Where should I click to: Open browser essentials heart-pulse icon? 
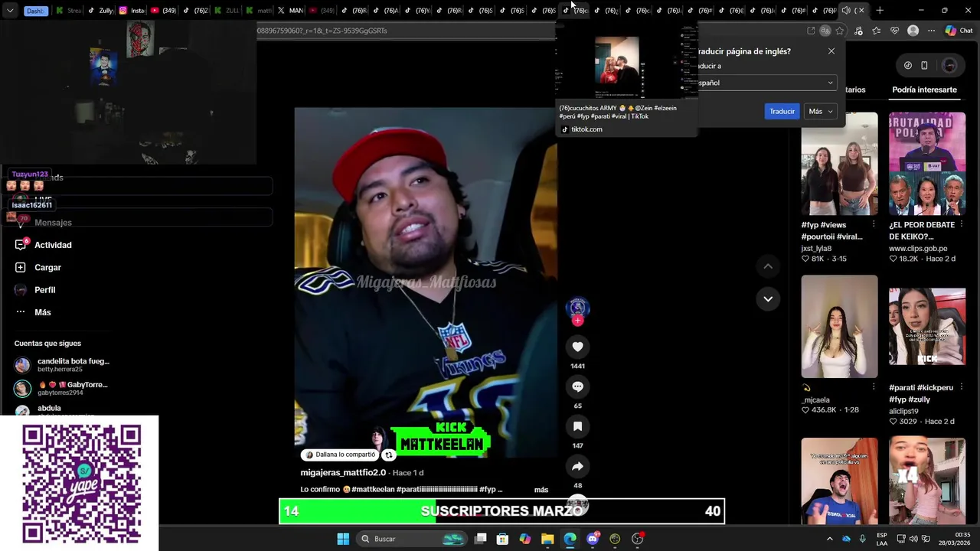point(895,31)
